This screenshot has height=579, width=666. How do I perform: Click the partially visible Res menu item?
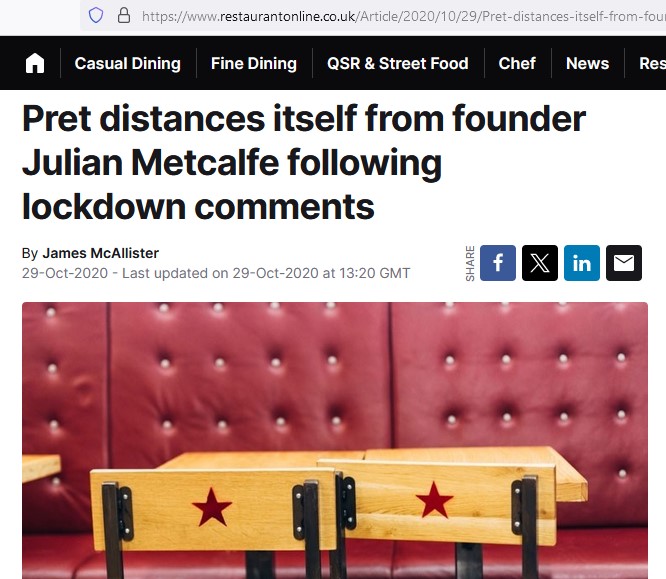(x=652, y=63)
